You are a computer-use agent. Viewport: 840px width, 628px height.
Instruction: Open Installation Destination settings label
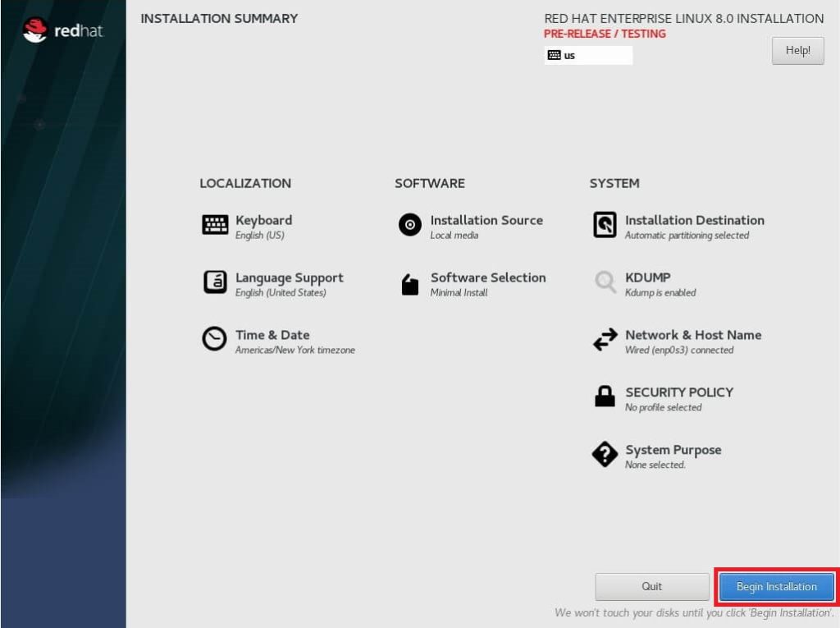pyautogui.click(x=694, y=221)
